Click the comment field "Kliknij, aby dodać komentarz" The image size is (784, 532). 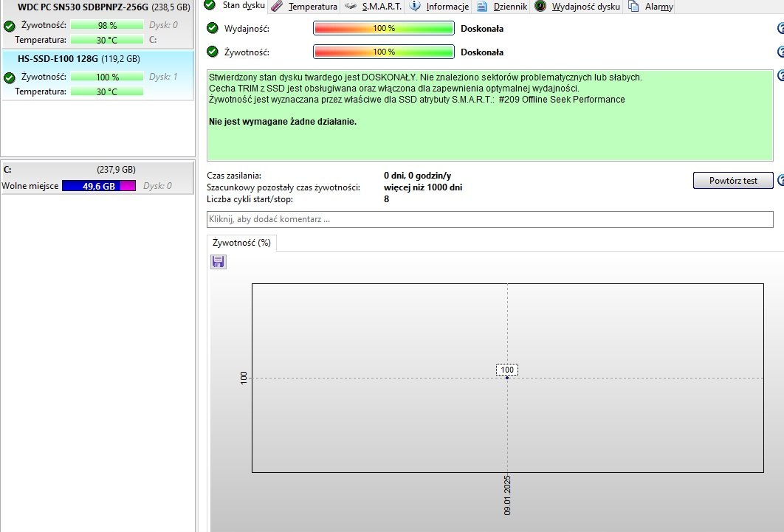490,220
